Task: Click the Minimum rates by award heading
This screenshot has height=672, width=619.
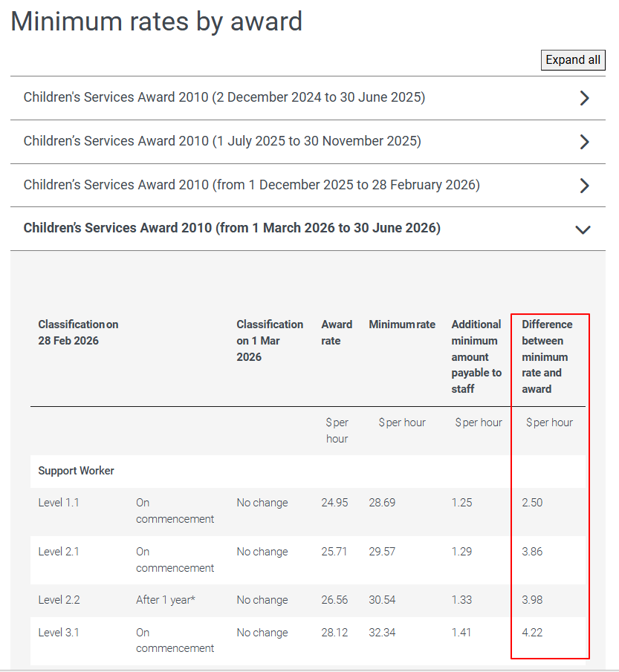Action: point(157,21)
